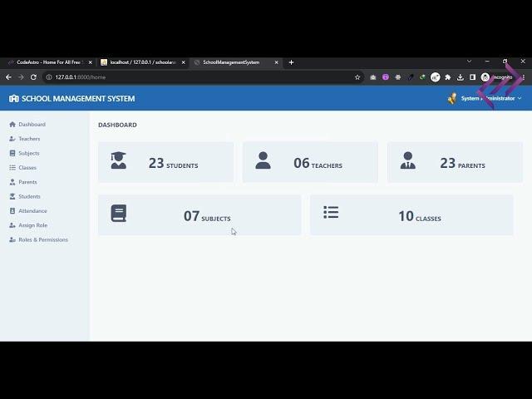Click the Classes list icon in sidebar

12,168
